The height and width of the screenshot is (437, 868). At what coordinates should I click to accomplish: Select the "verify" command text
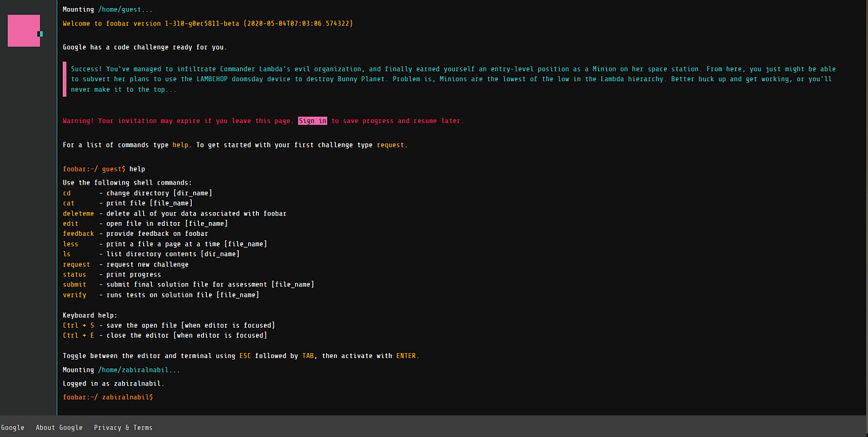pos(74,294)
